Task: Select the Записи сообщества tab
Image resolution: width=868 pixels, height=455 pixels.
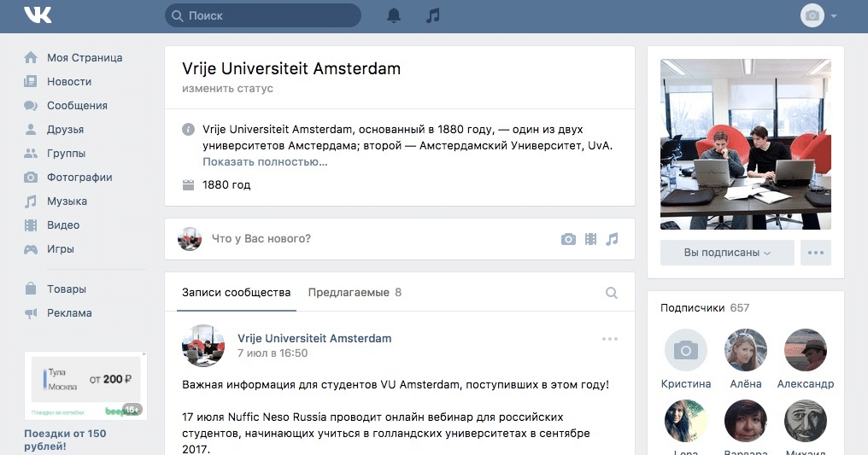Action: tap(237, 293)
